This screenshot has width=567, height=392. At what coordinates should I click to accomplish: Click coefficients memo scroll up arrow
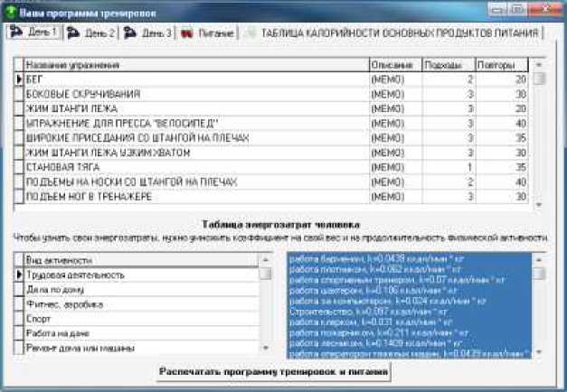pyautogui.click(x=539, y=260)
